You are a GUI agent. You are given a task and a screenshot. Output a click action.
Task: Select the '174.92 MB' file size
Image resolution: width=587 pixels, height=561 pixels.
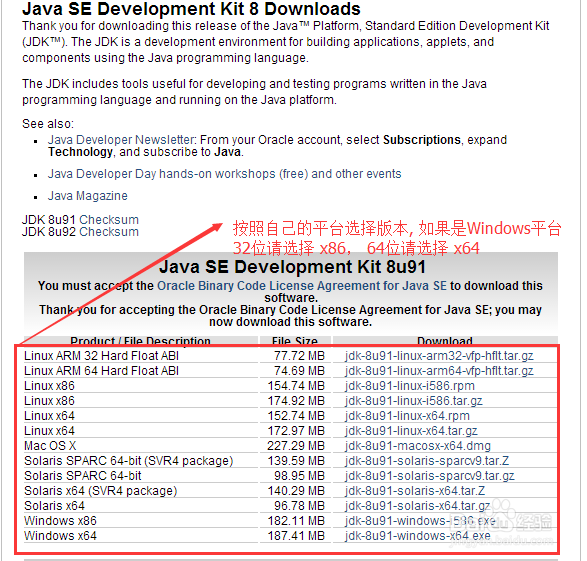coord(296,401)
